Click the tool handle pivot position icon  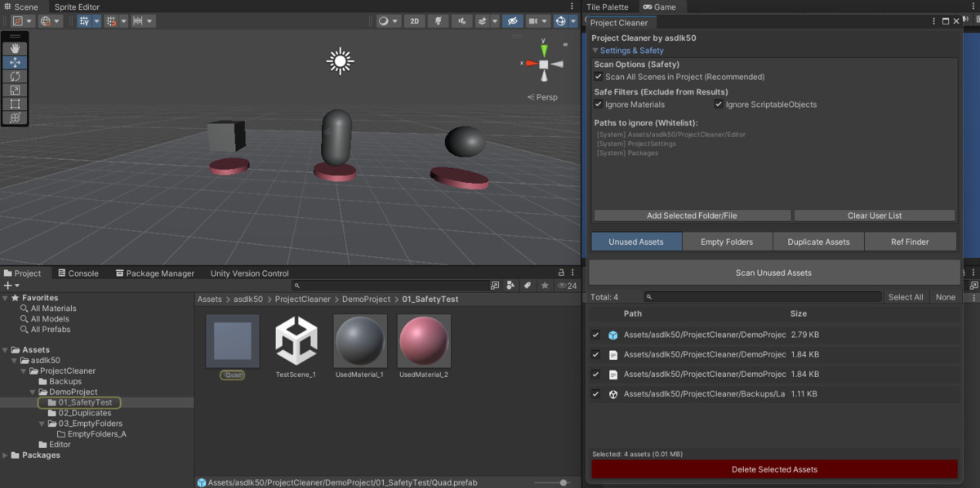click(17, 21)
